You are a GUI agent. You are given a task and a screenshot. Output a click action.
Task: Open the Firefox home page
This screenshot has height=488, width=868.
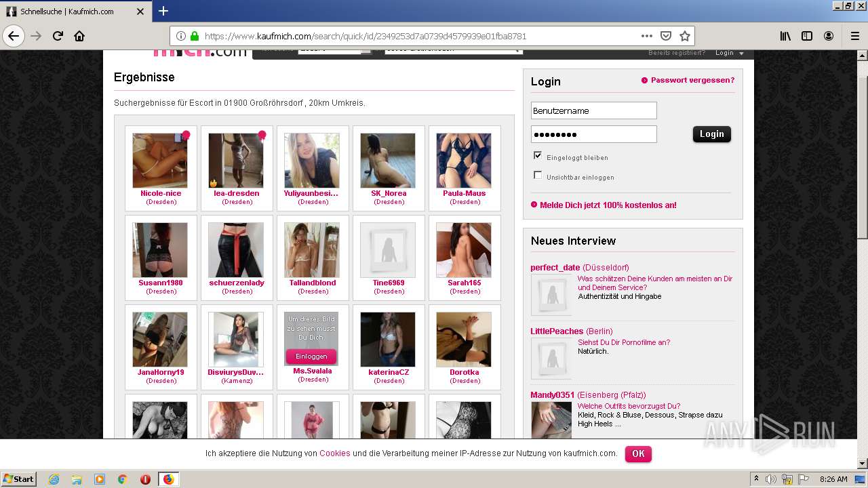tap(79, 36)
